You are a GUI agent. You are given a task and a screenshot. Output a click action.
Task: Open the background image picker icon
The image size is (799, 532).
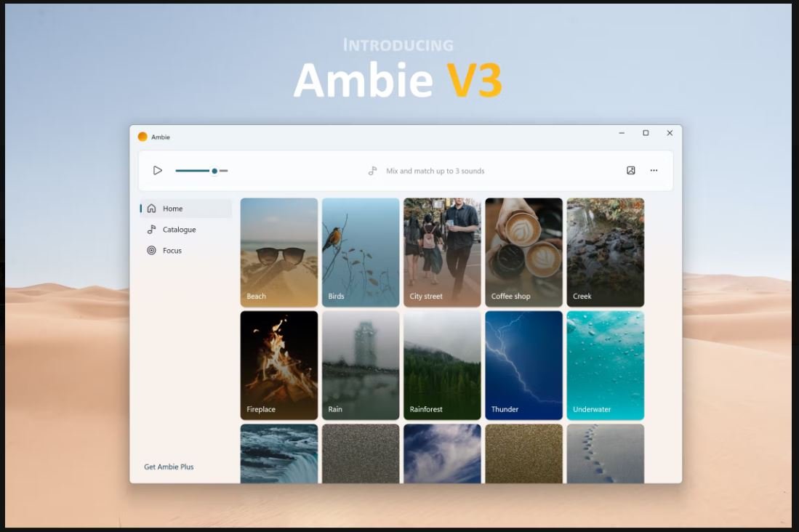(x=631, y=171)
